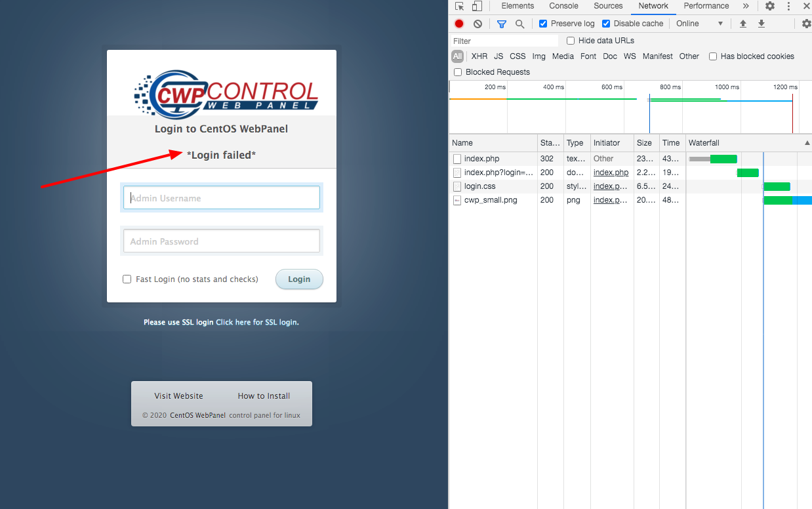Select the cwp_small.png request row
The height and width of the screenshot is (509, 812).
(x=630, y=200)
